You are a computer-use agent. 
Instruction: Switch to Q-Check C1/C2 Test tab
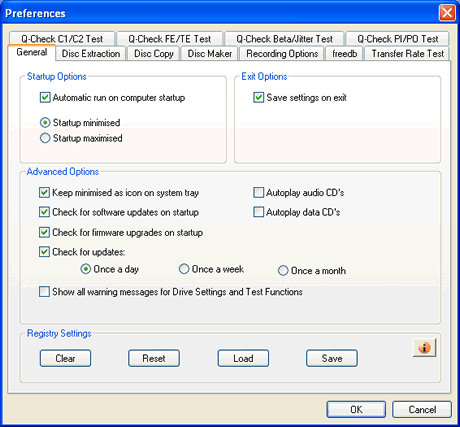62,39
